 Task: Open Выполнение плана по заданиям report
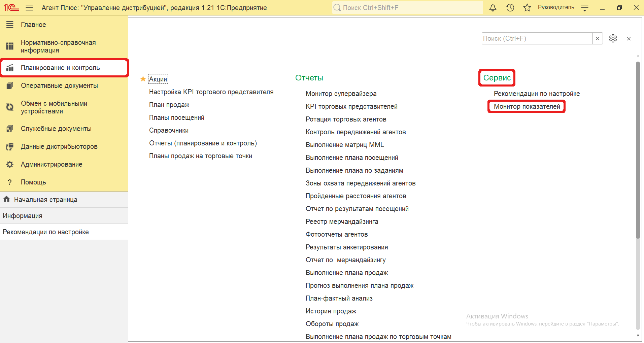click(x=354, y=170)
